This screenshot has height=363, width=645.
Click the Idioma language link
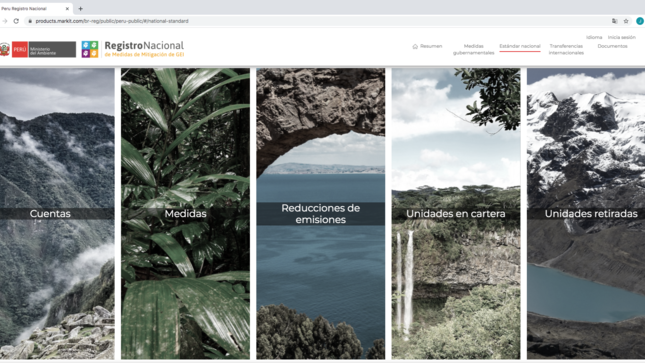[x=594, y=37]
